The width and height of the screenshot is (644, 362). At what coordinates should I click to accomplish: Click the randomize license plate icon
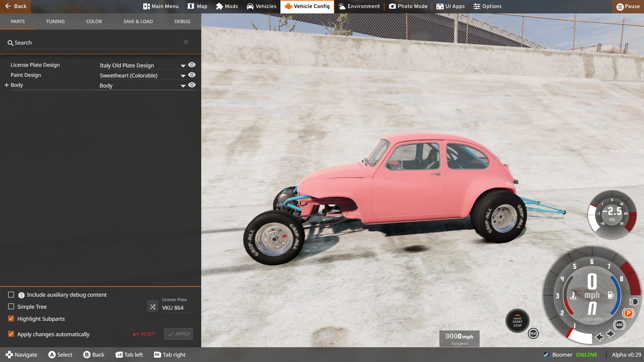point(153,307)
